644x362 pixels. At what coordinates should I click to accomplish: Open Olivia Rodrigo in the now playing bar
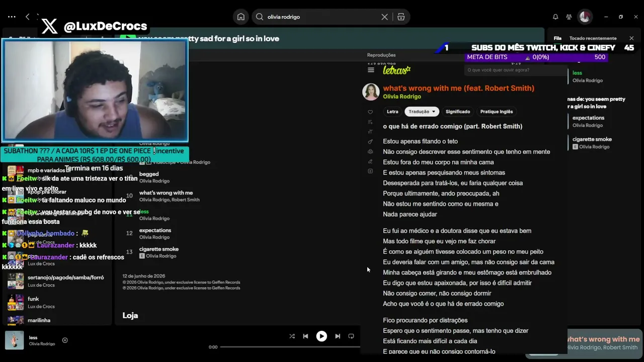tap(42, 344)
